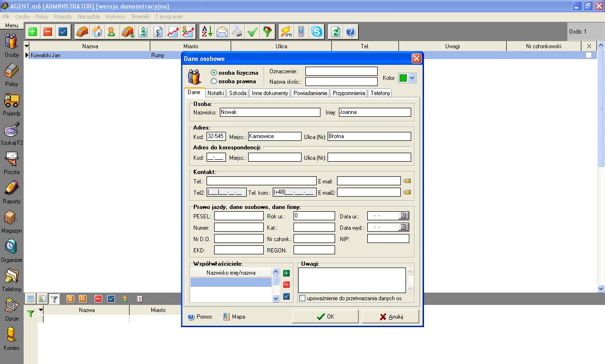
Task: Click the green checkmark toolbar icon
Action: [x=252, y=32]
